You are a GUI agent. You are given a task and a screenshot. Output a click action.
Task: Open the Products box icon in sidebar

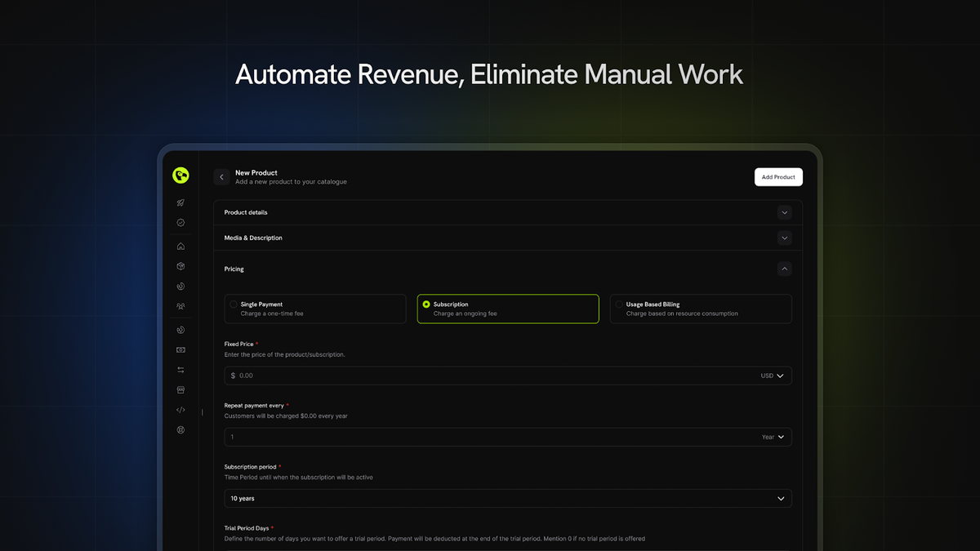[x=180, y=266]
